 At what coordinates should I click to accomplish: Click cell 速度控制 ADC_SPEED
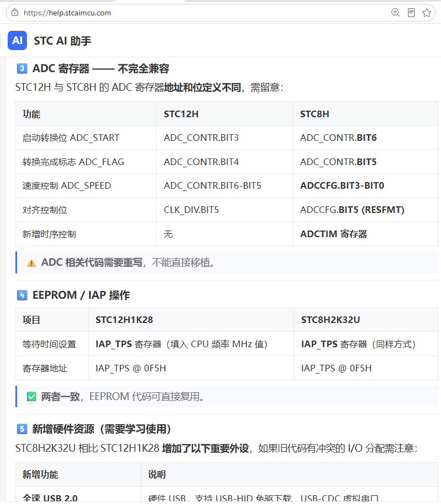(86, 186)
